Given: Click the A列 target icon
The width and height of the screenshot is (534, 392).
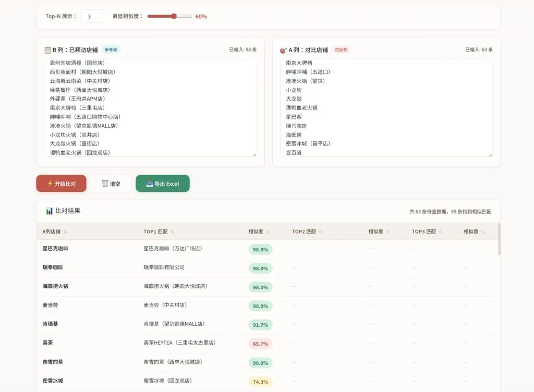Looking at the screenshot, I should pyautogui.click(x=283, y=51).
